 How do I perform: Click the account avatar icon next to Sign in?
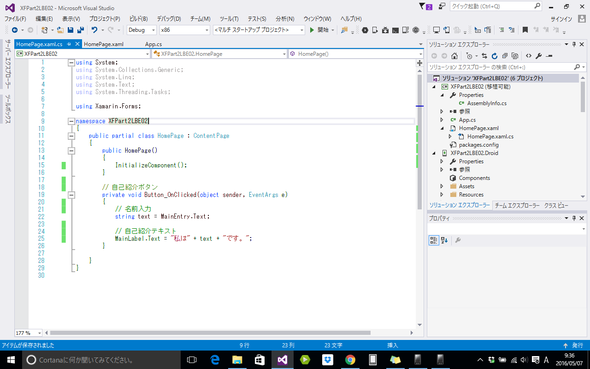coord(582,18)
